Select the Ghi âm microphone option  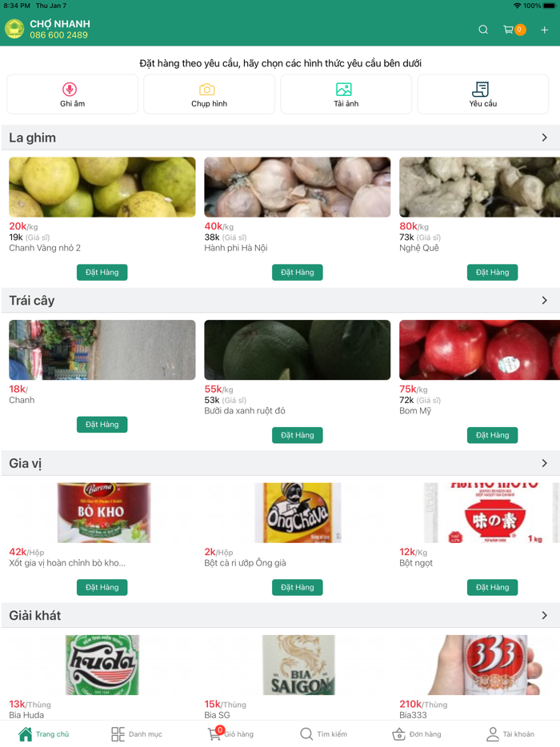[x=73, y=94]
